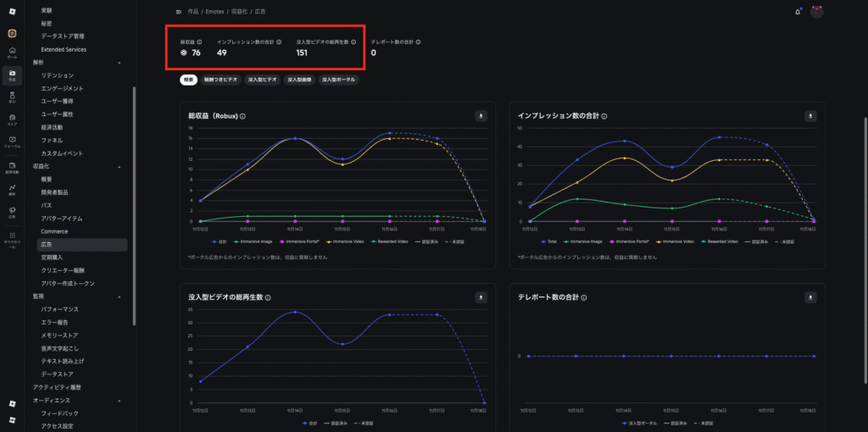Viewport: 868px width, 432px height.
Task: Open the notifications bell
Action: [x=797, y=12]
